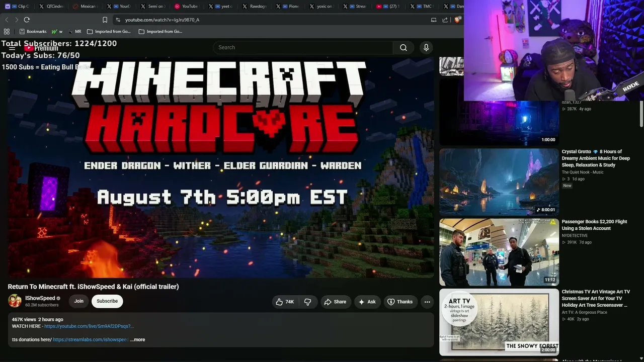Click the address bar URL
644x362 pixels.
pyautogui.click(x=163, y=20)
